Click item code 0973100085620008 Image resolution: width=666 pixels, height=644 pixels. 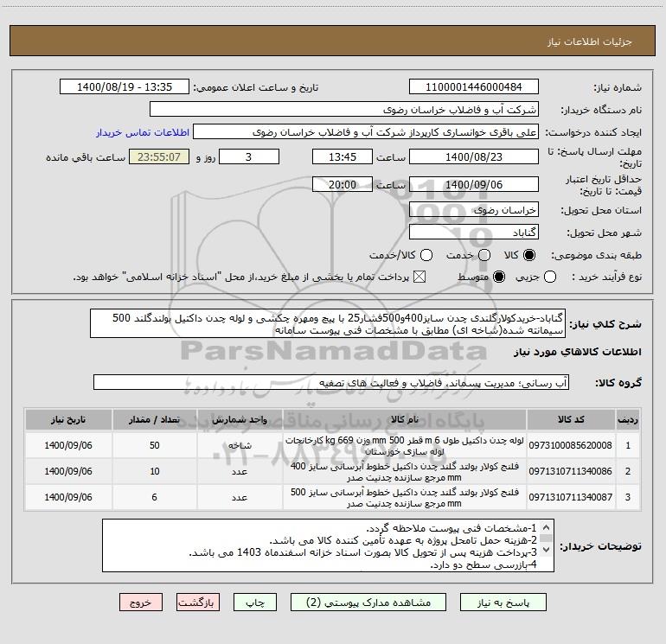click(571, 445)
